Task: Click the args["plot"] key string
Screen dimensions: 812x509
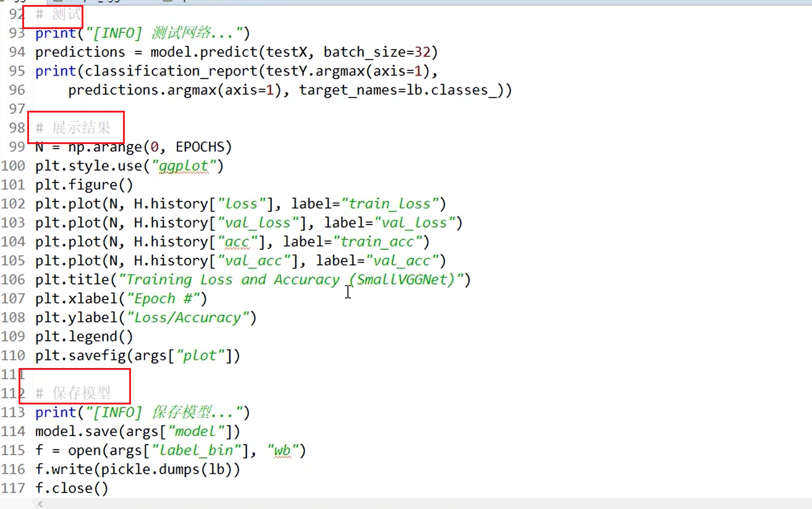Action: point(200,356)
